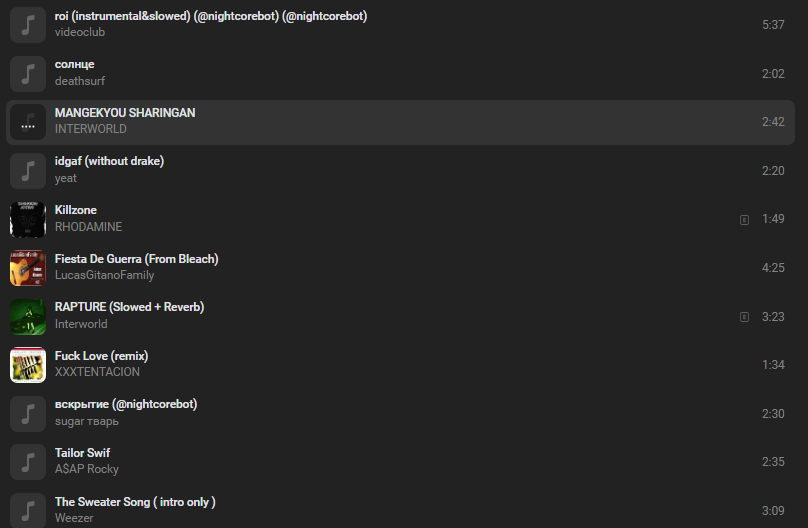Click the note icon for idgaf (without drake)
808x528 pixels.
[28, 170]
